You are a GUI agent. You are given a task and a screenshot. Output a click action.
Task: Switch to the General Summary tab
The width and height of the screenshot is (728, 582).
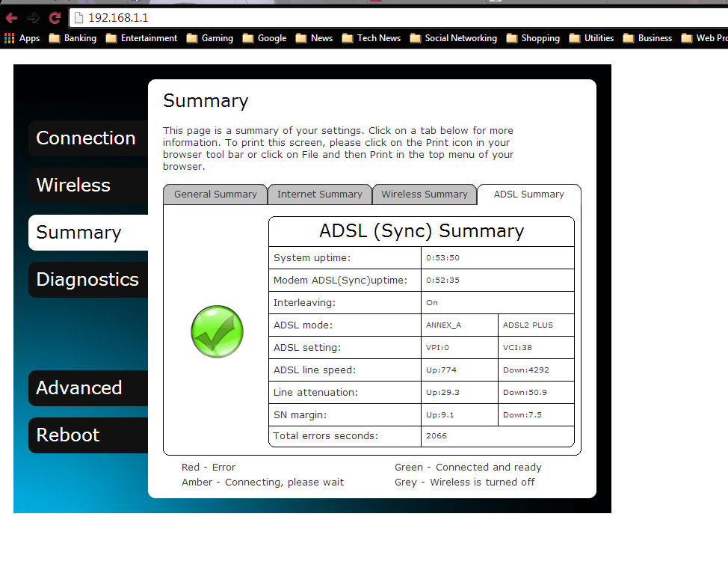[215, 194]
